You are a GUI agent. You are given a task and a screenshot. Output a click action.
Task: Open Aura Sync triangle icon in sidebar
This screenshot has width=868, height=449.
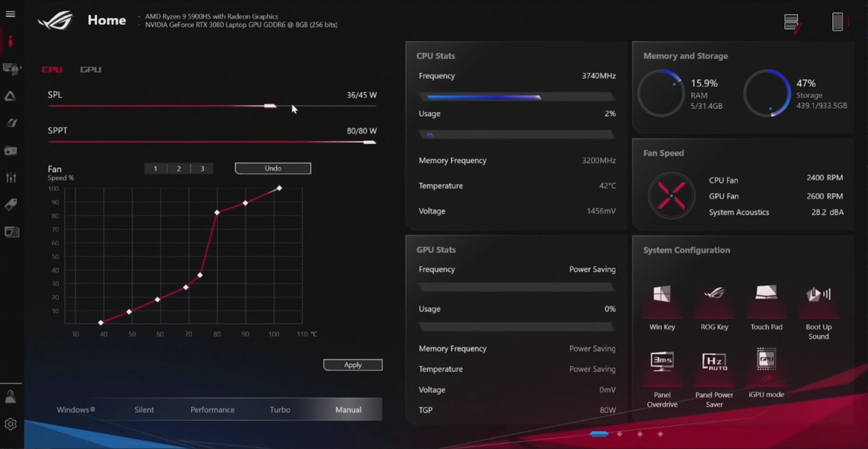pos(10,96)
